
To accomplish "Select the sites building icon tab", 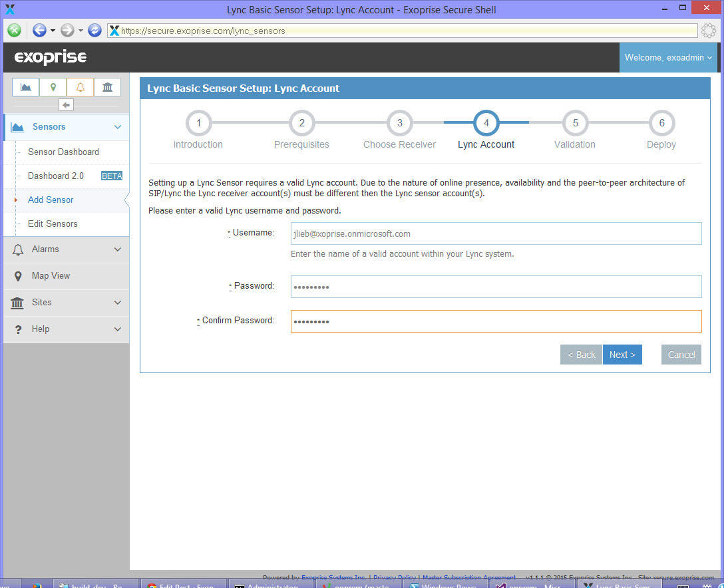I will (108, 87).
